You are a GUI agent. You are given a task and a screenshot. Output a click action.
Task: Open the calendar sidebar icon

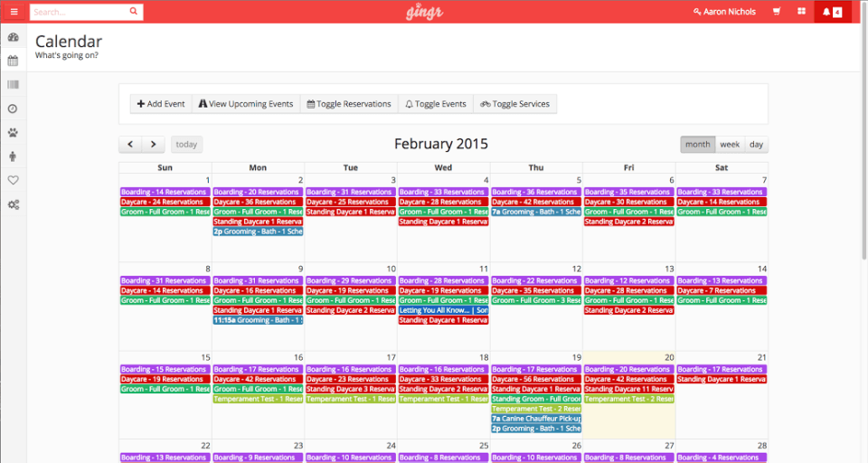(x=14, y=61)
